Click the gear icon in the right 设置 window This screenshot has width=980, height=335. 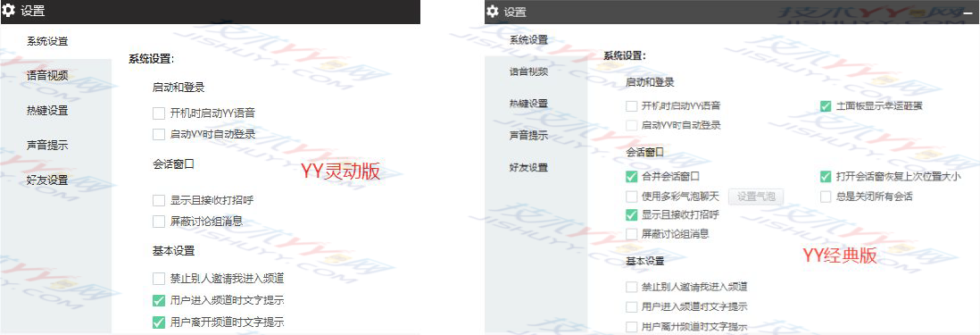[493, 12]
